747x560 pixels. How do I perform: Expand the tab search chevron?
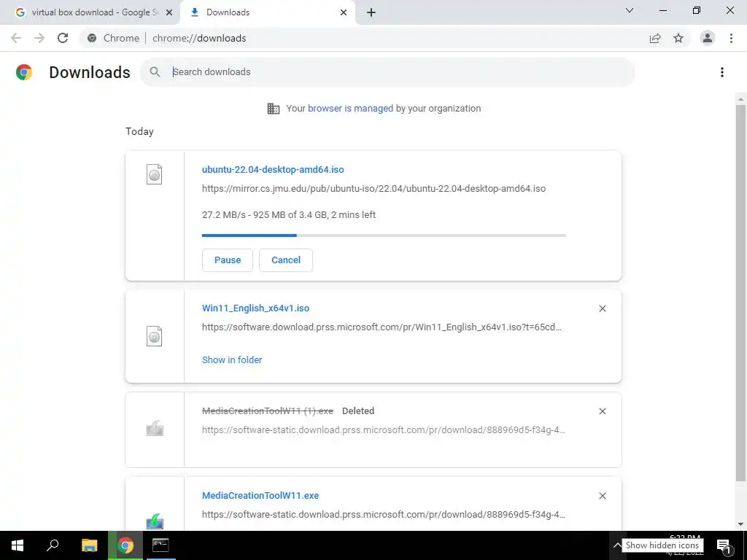630,10
